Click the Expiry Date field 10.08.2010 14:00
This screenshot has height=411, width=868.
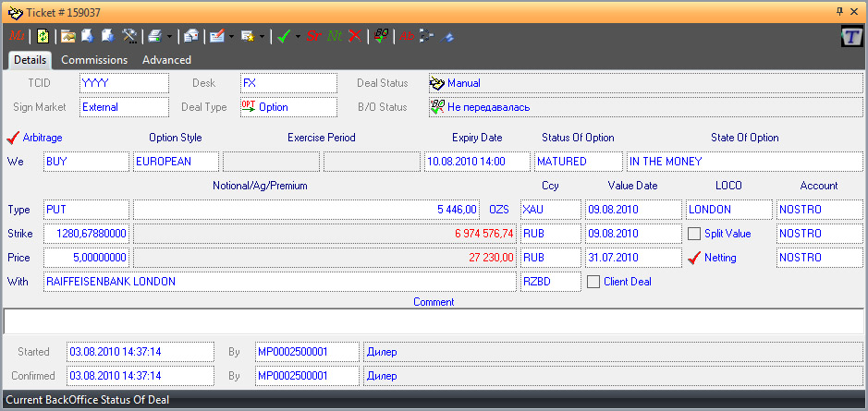477,162
